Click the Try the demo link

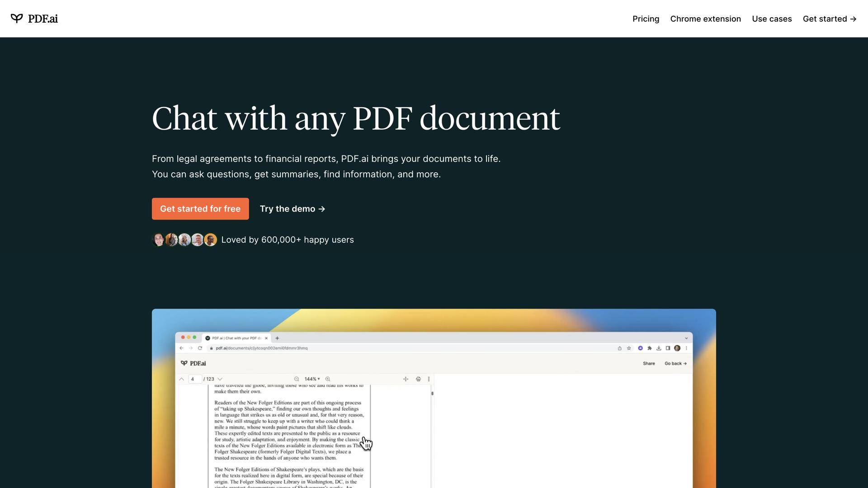click(x=292, y=208)
